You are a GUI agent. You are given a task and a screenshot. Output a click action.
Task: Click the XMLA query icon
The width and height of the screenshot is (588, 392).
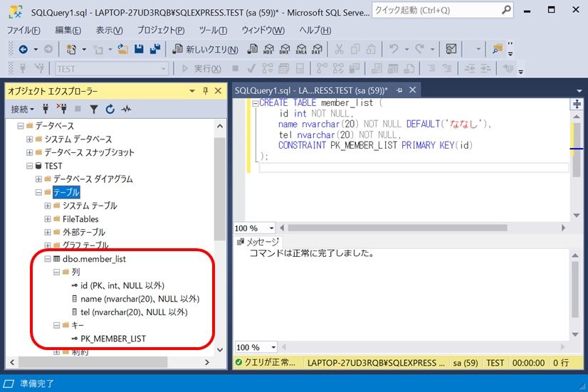(301, 49)
